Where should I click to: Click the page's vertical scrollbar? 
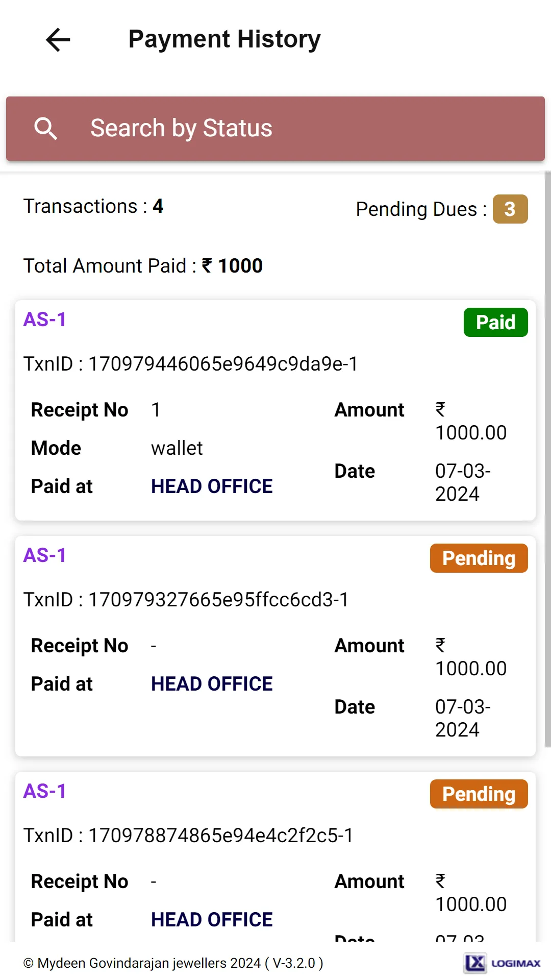tap(548, 459)
